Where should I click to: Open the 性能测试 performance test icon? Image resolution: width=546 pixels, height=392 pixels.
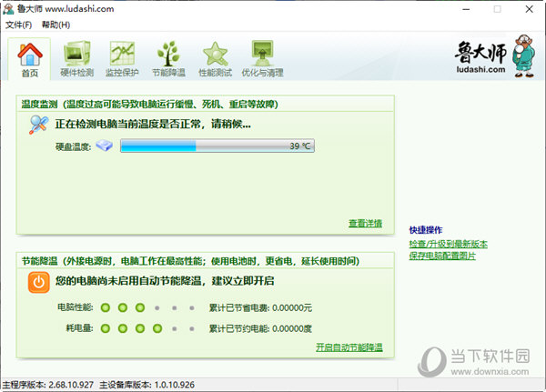216,56
